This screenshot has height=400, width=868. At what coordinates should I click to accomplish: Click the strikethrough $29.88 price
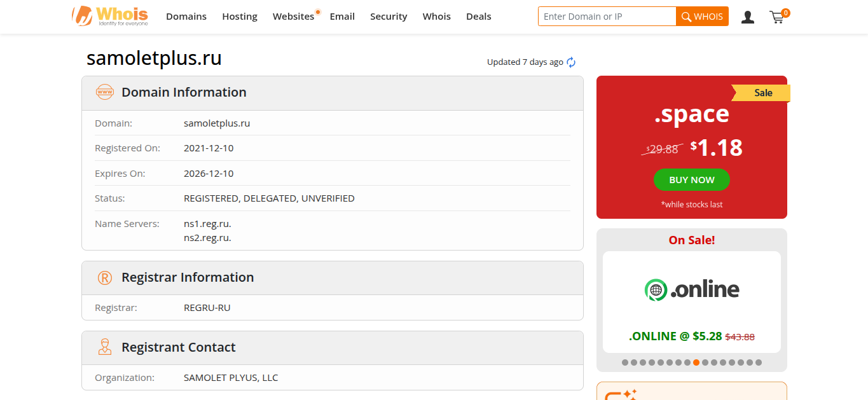(x=662, y=149)
